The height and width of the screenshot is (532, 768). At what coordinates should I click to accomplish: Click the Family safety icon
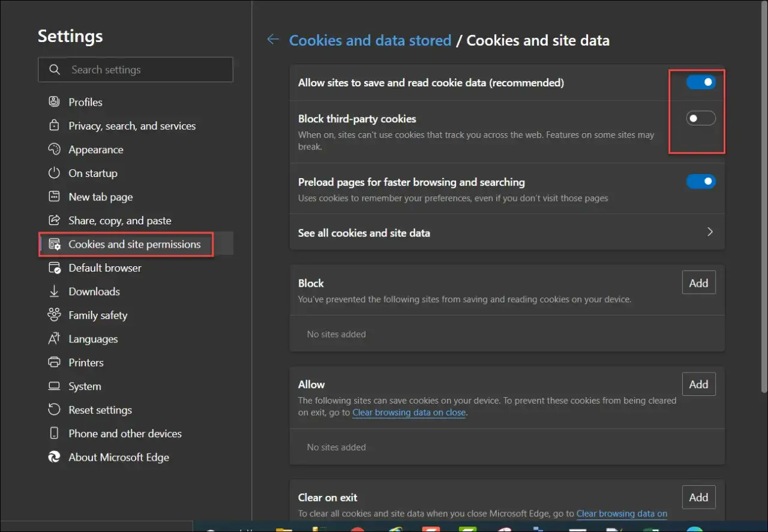pos(54,315)
